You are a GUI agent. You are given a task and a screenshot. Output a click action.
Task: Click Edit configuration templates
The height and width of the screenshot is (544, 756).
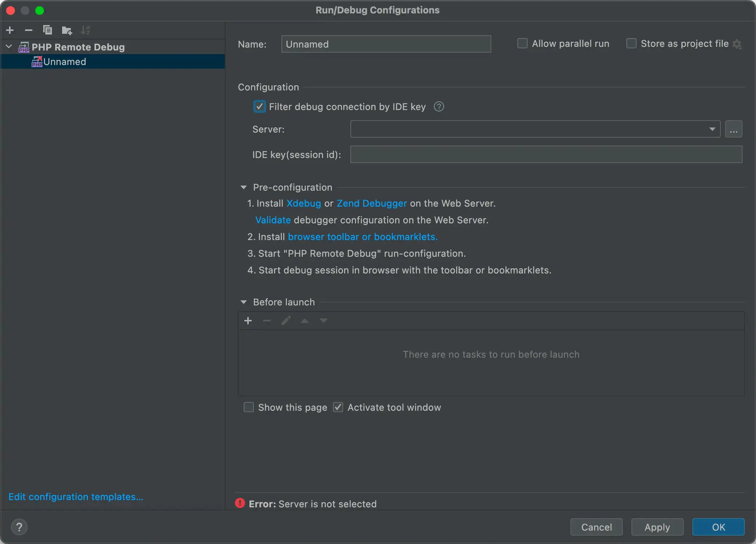coord(76,496)
